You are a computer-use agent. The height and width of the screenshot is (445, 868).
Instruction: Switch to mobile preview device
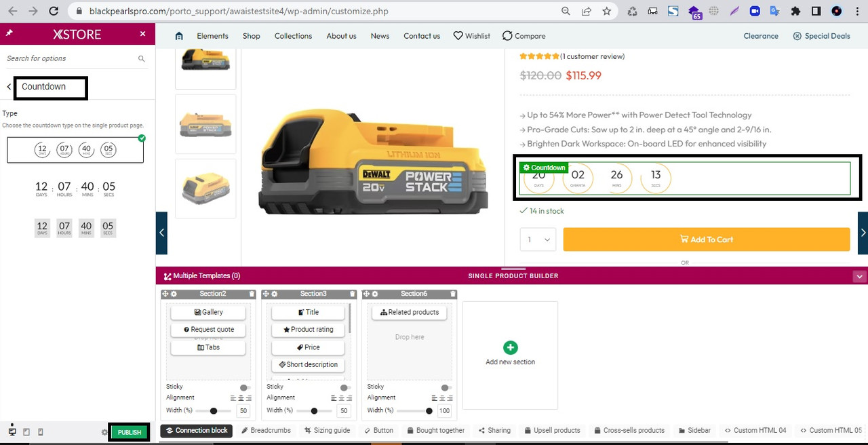click(x=41, y=431)
